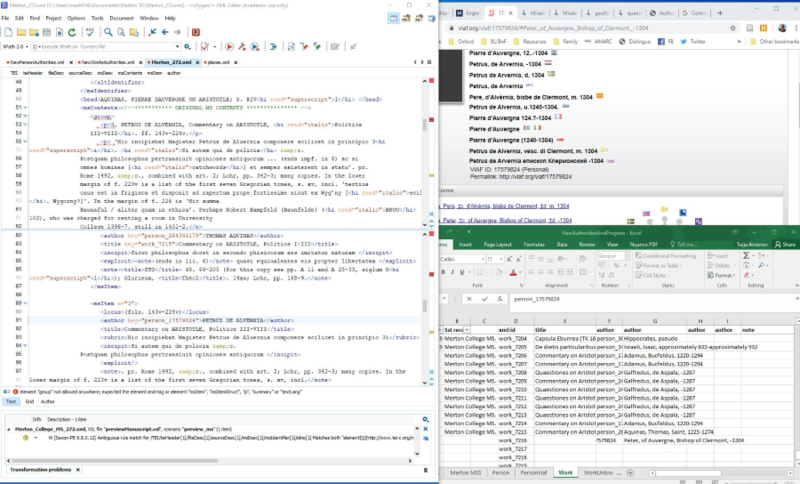The height and width of the screenshot is (484, 800).
Task: Switch to Author editing mode
Action: pyautogui.click(x=50, y=401)
